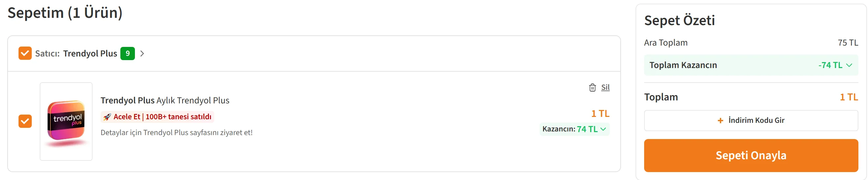This screenshot has height=180, width=868.
Task: Expand Toplam Kazancın savings details
Action: coord(849,65)
